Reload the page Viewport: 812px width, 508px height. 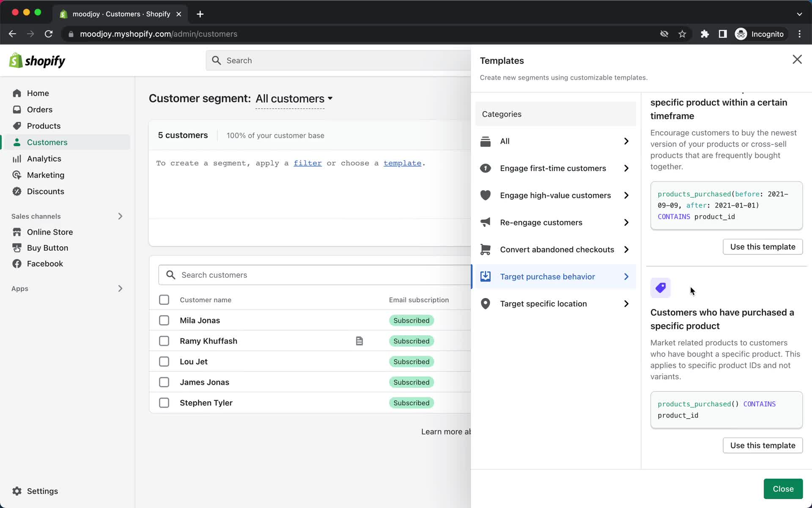pyautogui.click(x=49, y=34)
